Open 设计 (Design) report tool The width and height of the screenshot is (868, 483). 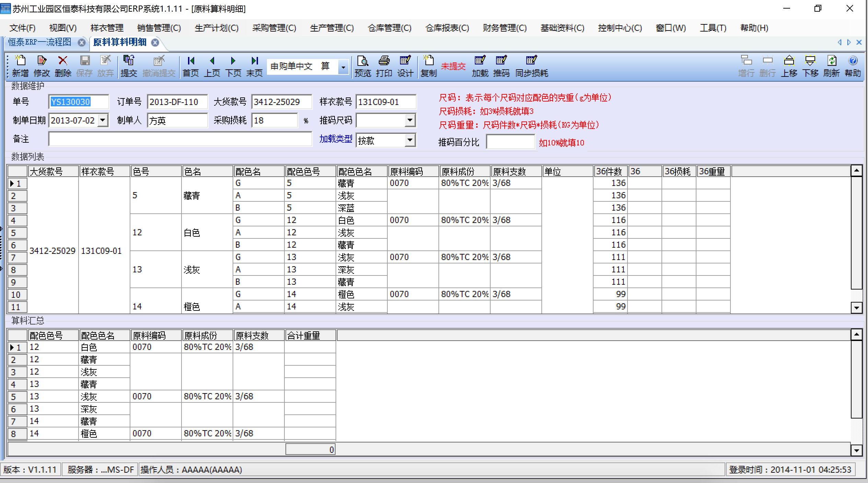[x=405, y=66]
